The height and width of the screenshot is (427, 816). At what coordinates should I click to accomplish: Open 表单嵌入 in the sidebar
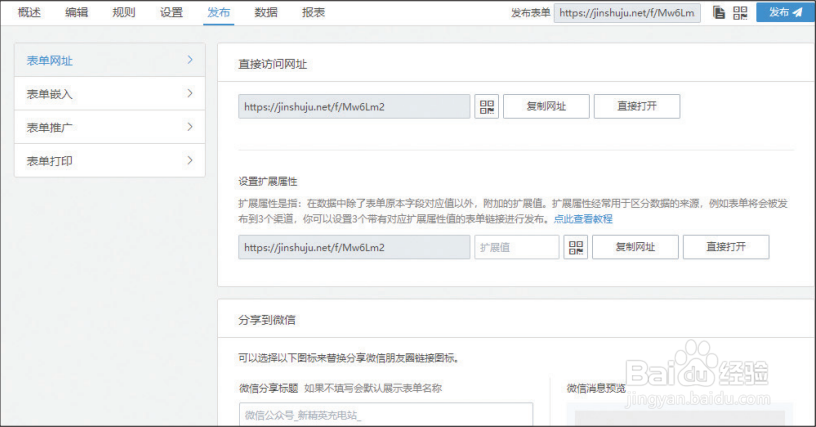110,94
